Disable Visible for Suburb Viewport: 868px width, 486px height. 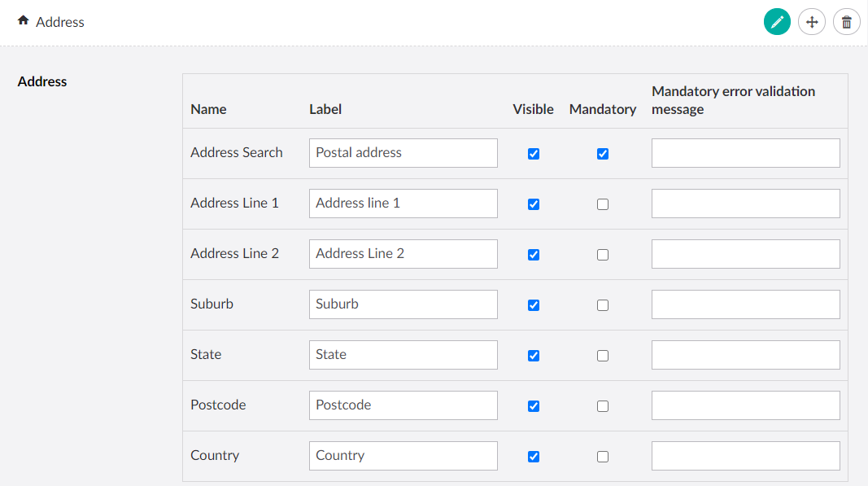point(533,304)
